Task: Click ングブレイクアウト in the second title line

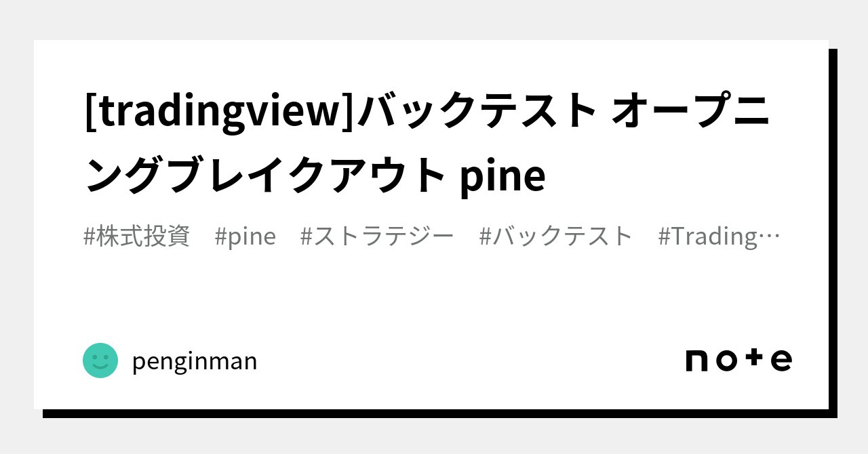Action: click(x=264, y=175)
